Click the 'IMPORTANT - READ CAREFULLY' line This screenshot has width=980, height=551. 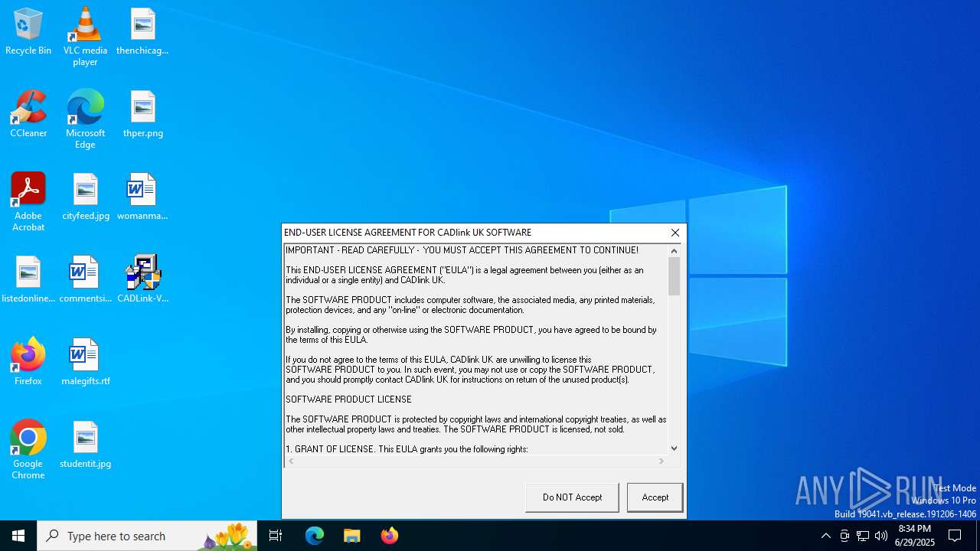[x=462, y=250]
